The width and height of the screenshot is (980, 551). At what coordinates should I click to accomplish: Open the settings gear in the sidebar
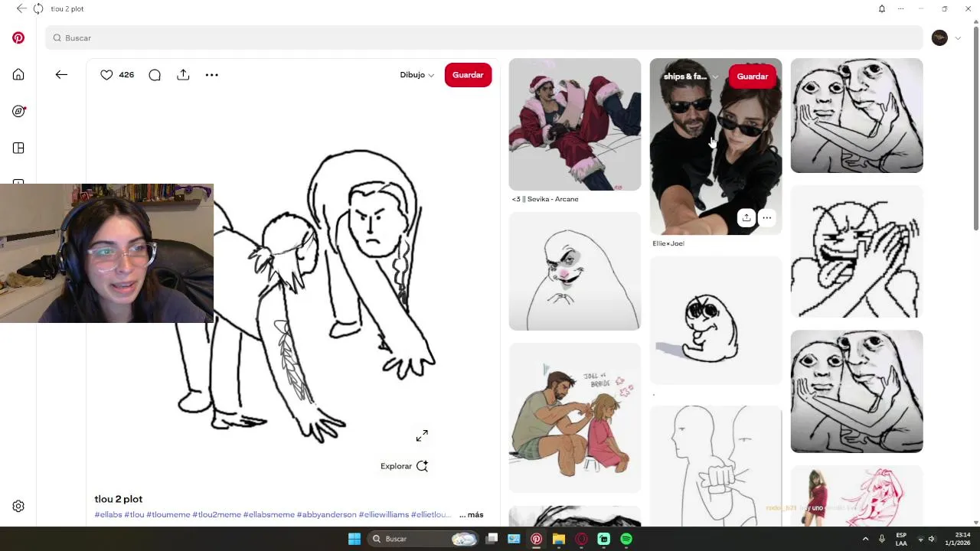tap(18, 506)
